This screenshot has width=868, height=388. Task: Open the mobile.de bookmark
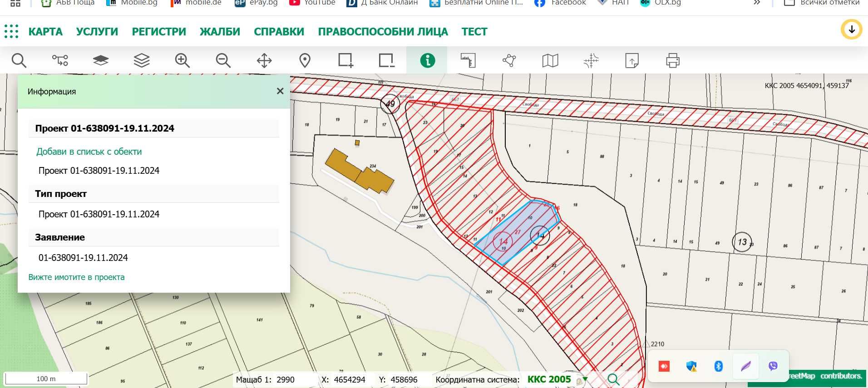coord(196,3)
